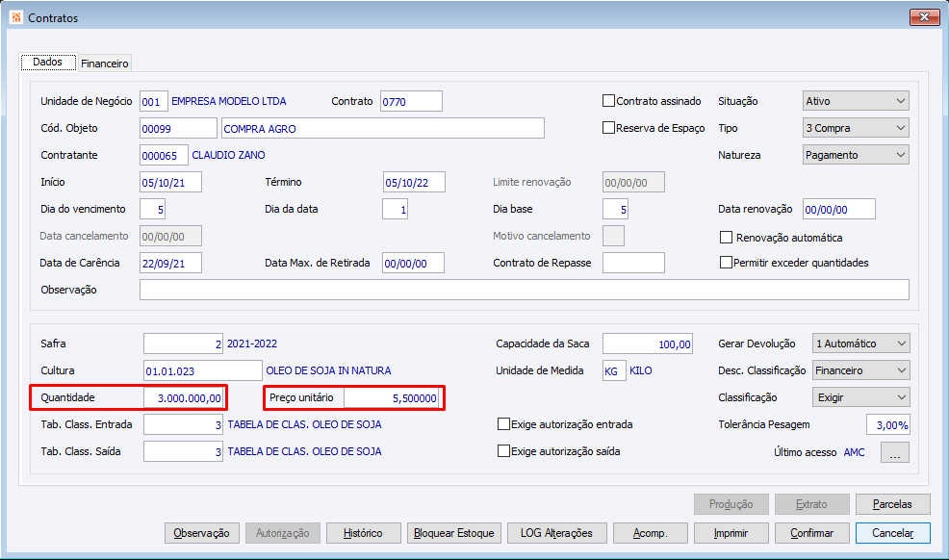This screenshot has height=560, width=949.
Task: Click the Dia do vencimento field
Action: pos(152,209)
